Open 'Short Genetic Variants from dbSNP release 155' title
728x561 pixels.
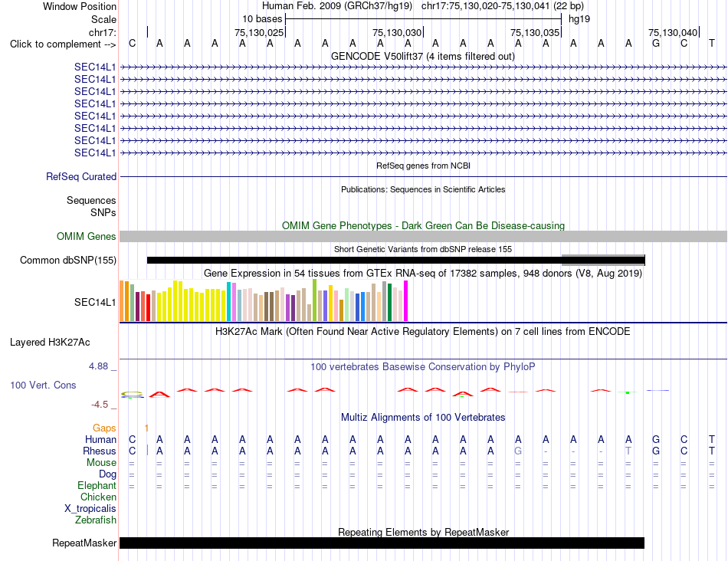click(423, 249)
